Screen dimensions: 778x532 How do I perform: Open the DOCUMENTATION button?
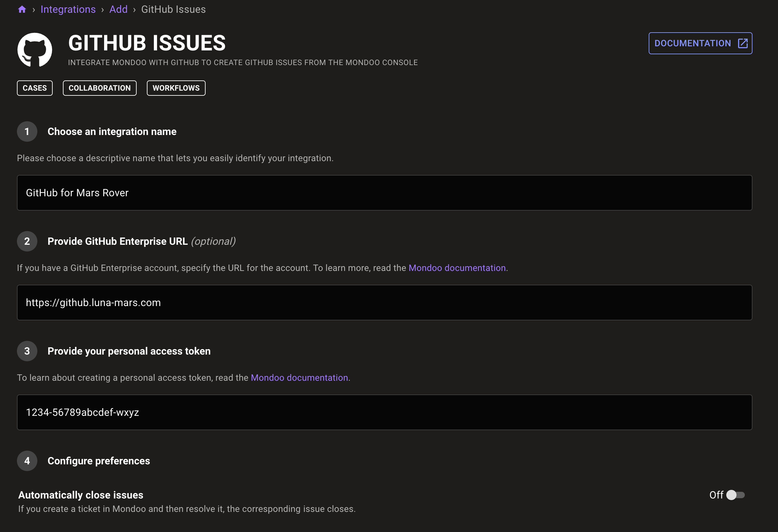[x=692, y=43]
